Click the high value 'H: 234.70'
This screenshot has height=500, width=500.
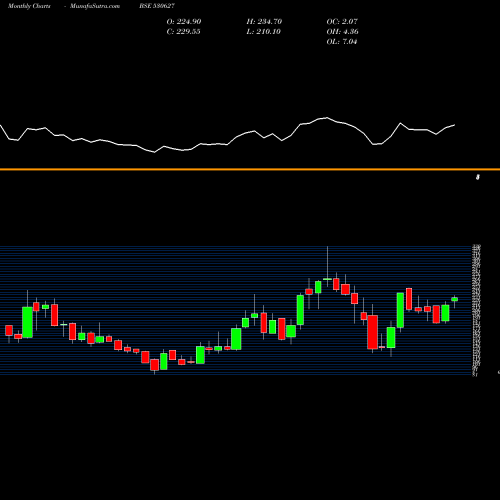click(264, 22)
